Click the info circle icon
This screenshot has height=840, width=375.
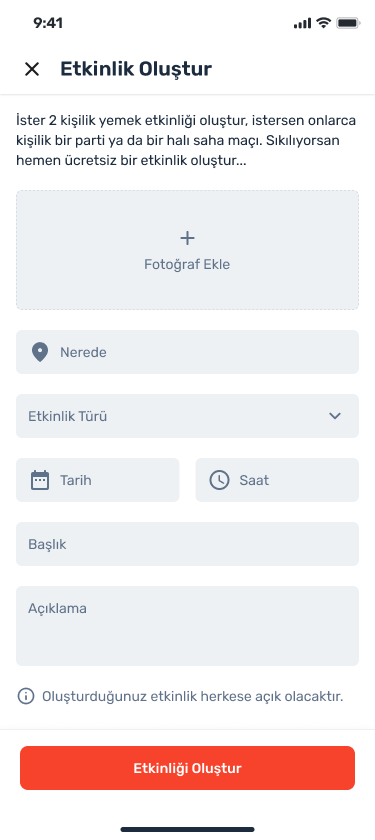coord(26,696)
